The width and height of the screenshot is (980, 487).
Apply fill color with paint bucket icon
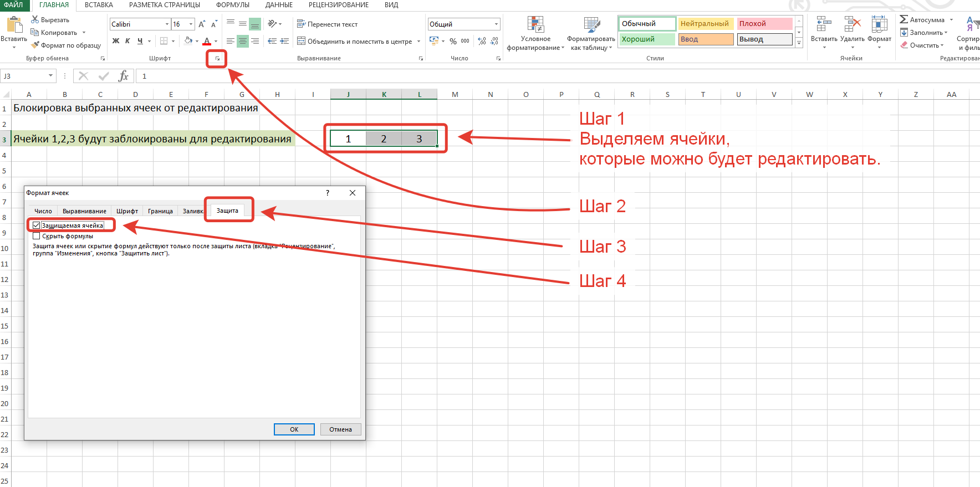pyautogui.click(x=188, y=41)
